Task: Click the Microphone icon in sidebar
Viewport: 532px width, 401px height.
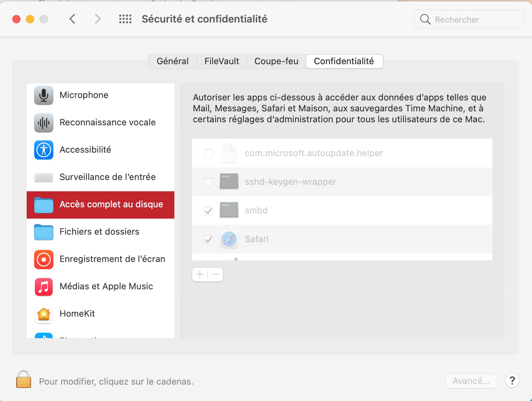Action: 44,95
